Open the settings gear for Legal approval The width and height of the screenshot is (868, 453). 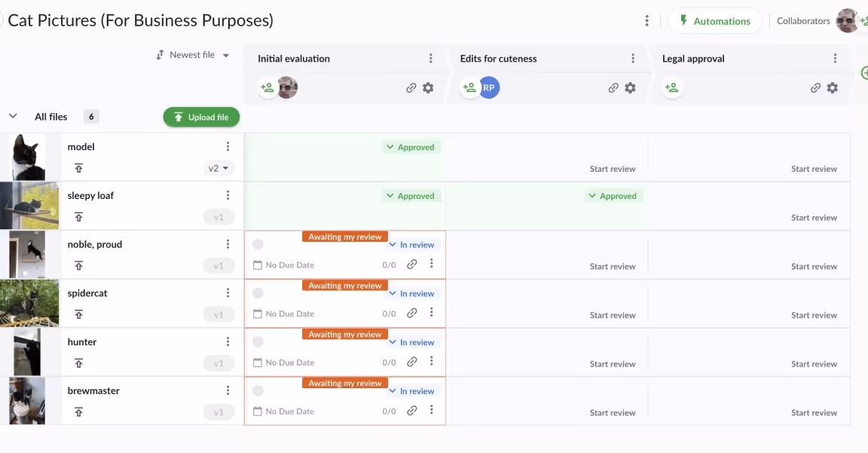point(832,87)
